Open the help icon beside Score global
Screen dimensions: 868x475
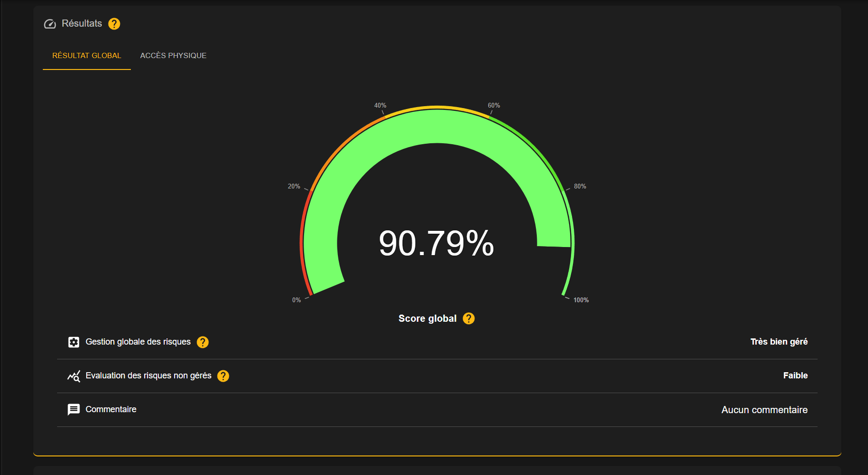click(469, 318)
